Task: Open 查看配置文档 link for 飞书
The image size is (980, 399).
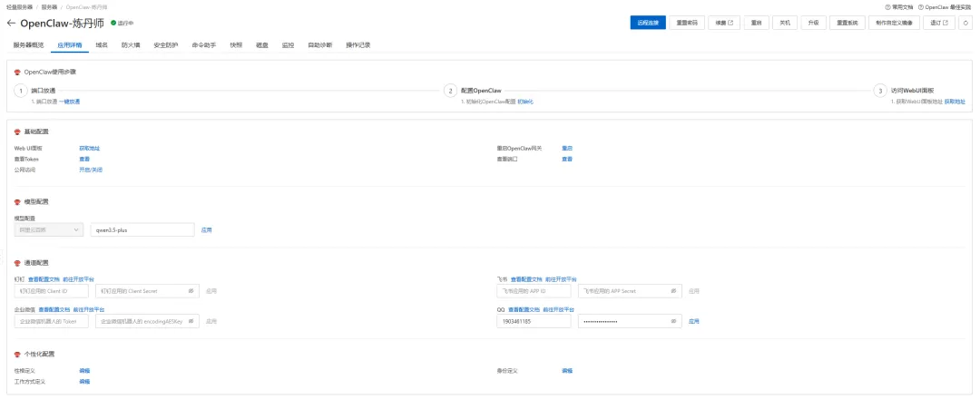Action: (x=527, y=279)
